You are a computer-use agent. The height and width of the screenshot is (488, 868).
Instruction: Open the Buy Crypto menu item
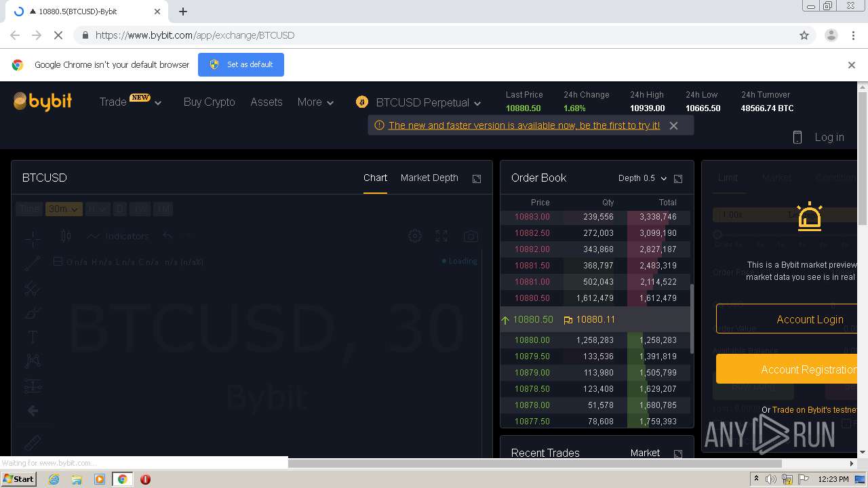click(209, 102)
